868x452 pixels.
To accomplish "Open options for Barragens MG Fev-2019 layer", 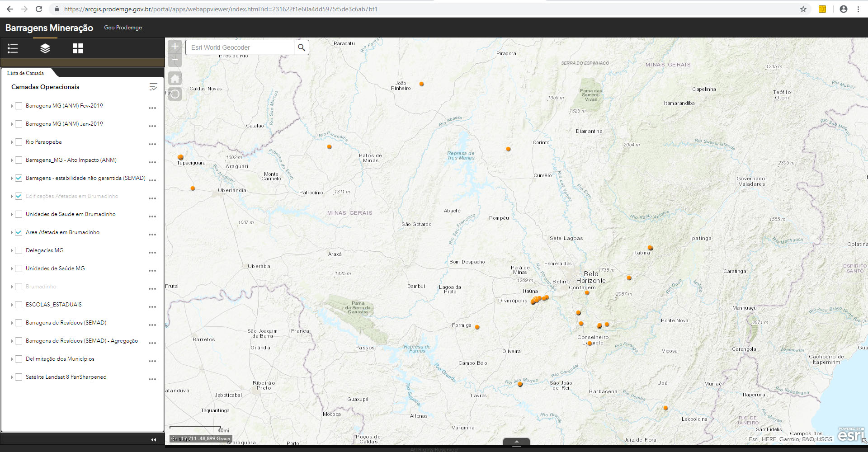I will coord(152,108).
